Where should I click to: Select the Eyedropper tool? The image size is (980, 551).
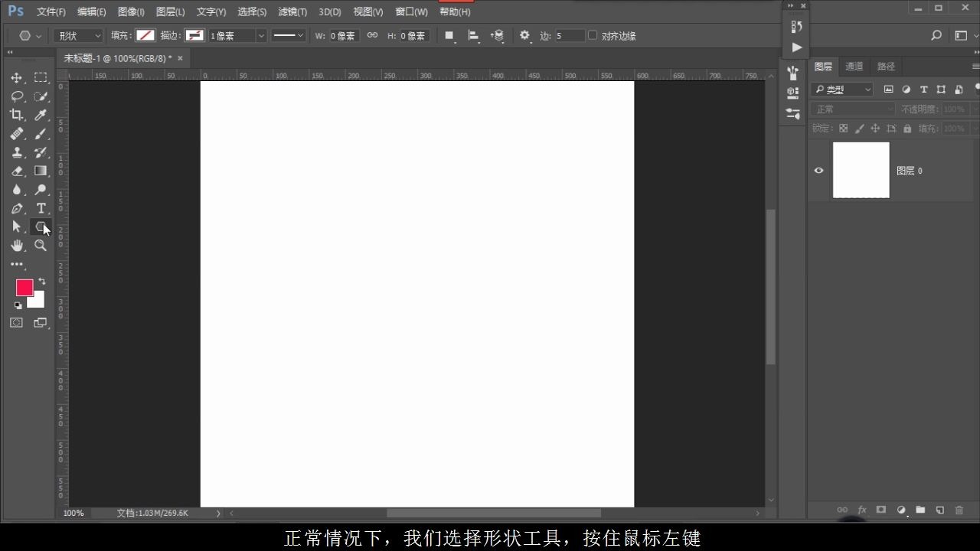click(41, 115)
